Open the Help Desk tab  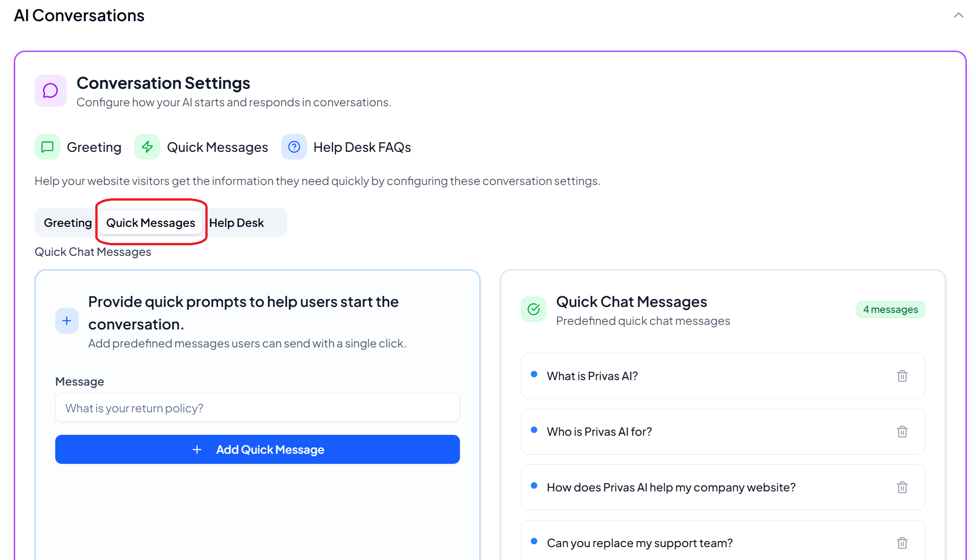tap(237, 223)
